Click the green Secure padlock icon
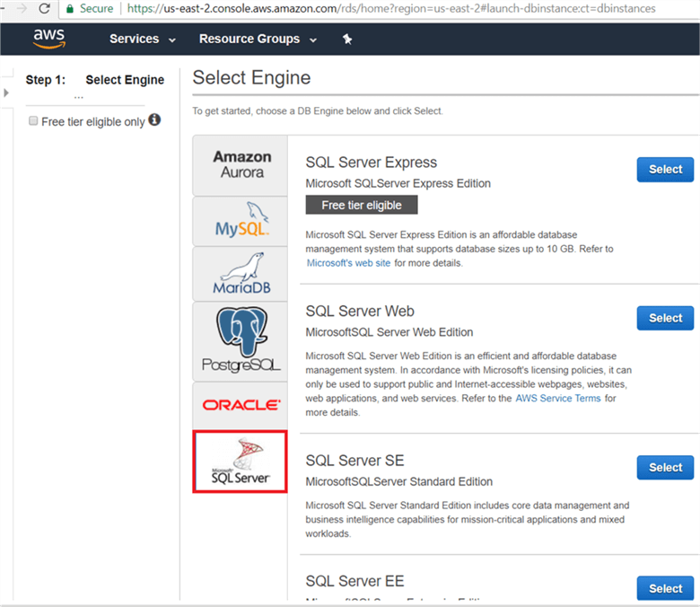The image size is (700, 607). pyautogui.click(x=70, y=9)
